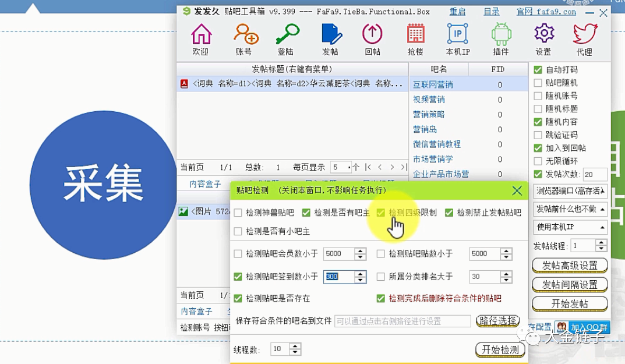
Task: Enable 检测神兽贴吧 checkbox
Action: click(238, 213)
